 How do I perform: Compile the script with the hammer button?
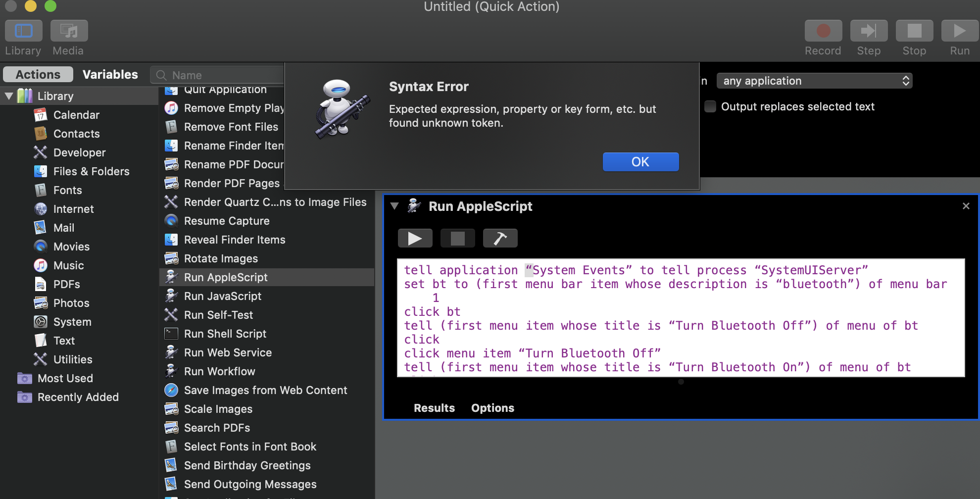click(500, 239)
